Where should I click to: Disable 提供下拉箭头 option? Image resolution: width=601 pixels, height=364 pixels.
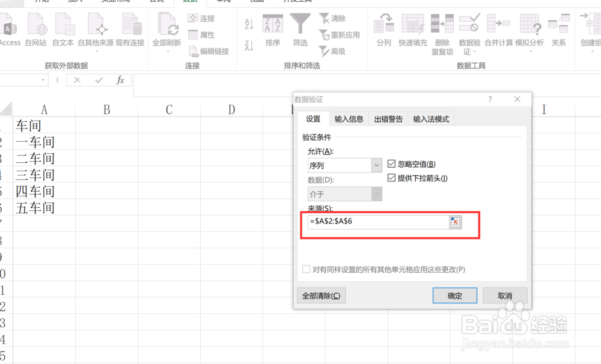(391, 177)
